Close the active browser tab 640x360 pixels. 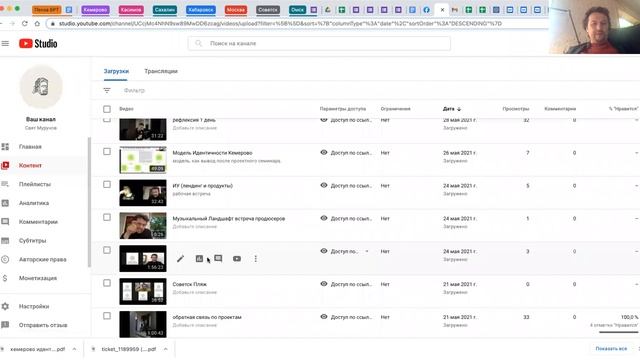tap(442, 10)
